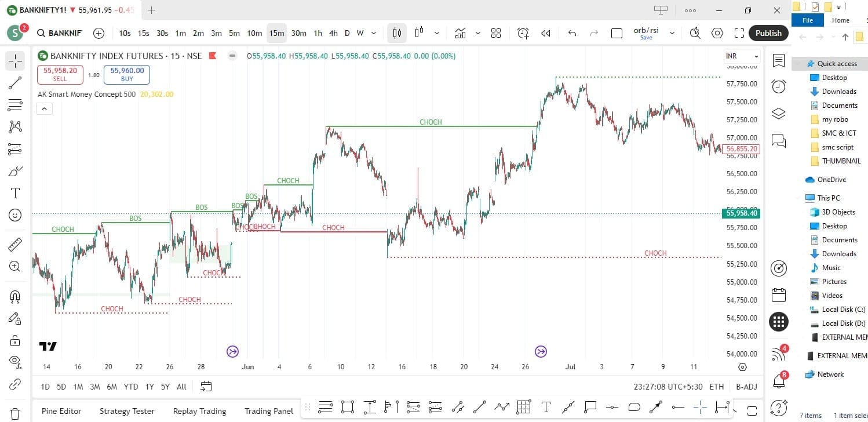Open the Indicators menu icon

461,33
